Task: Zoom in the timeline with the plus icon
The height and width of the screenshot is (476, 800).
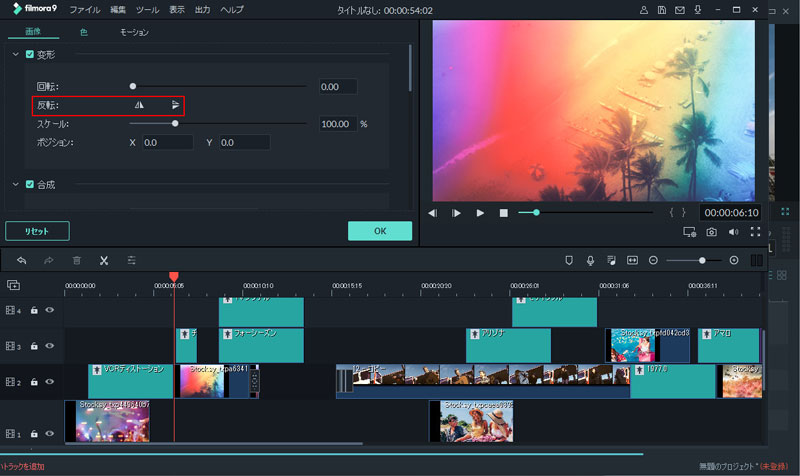Action: tap(734, 261)
